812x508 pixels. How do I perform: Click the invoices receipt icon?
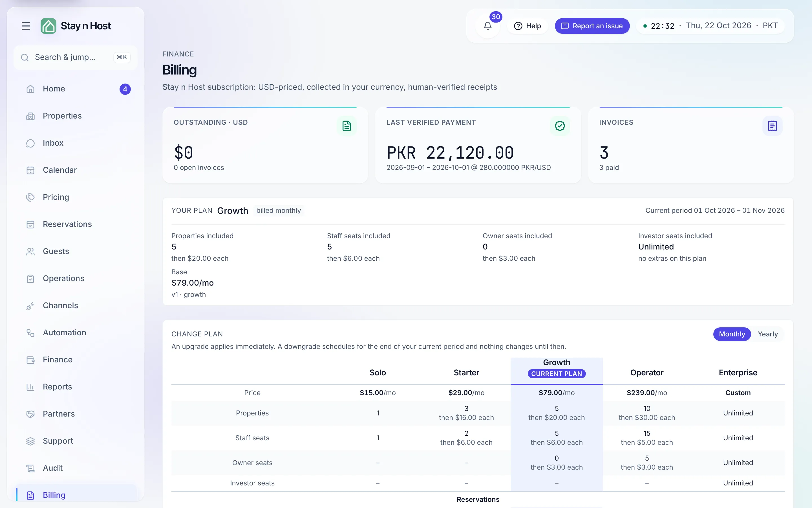(x=773, y=126)
